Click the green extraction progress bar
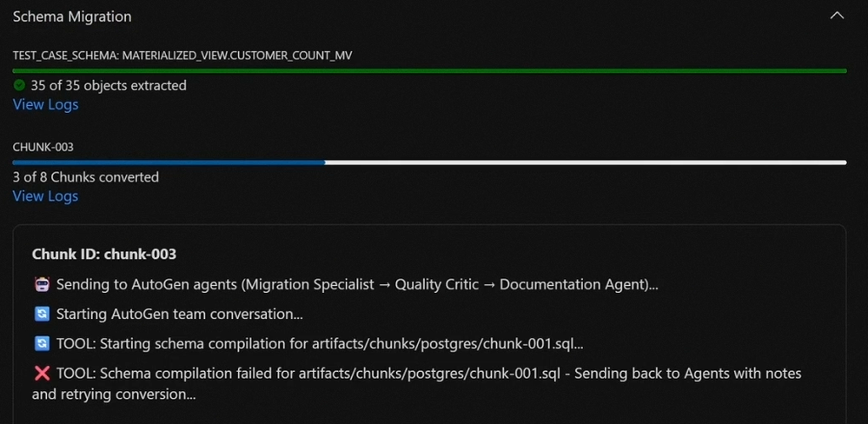868x424 pixels. click(x=429, y=71)
